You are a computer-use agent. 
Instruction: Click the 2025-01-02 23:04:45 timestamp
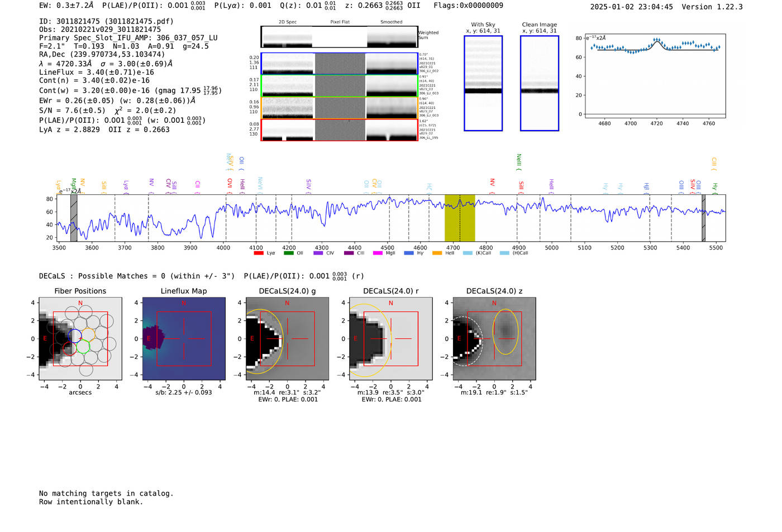tap(632, 7)
